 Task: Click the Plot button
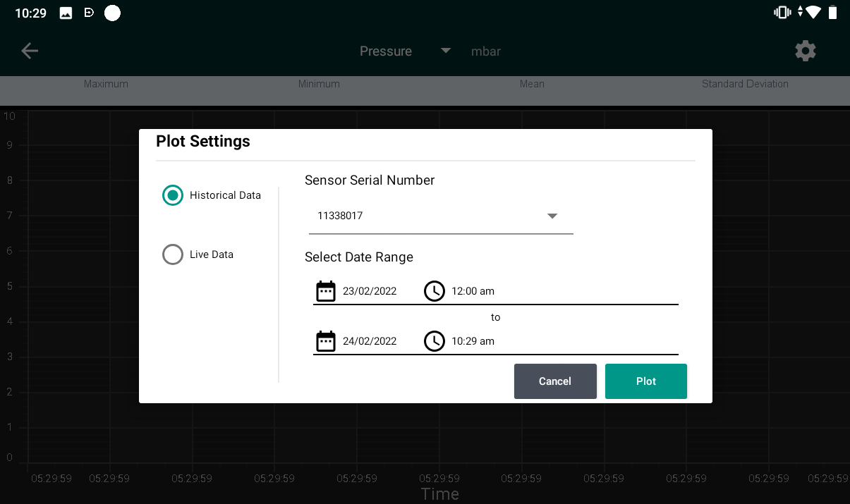tap(646, 381)
